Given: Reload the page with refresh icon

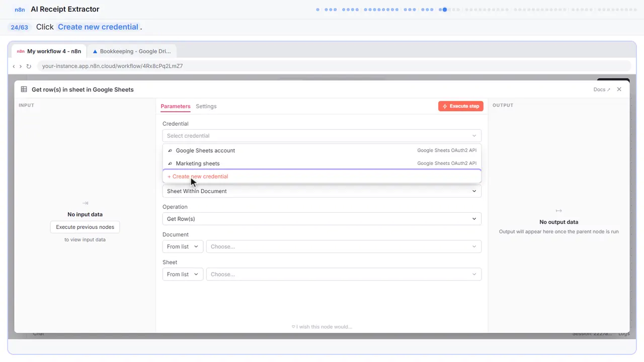Looking at the screenshot, I should (x=29, y=66).
